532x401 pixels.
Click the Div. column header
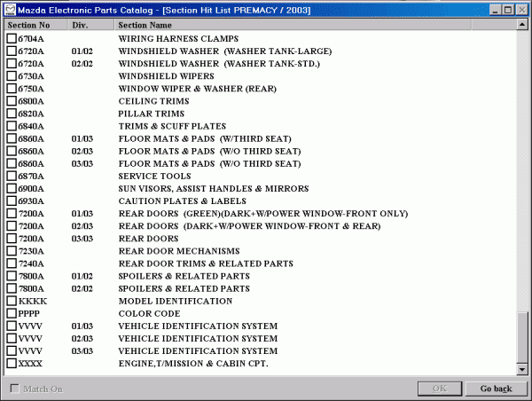(x=91, y=25)
